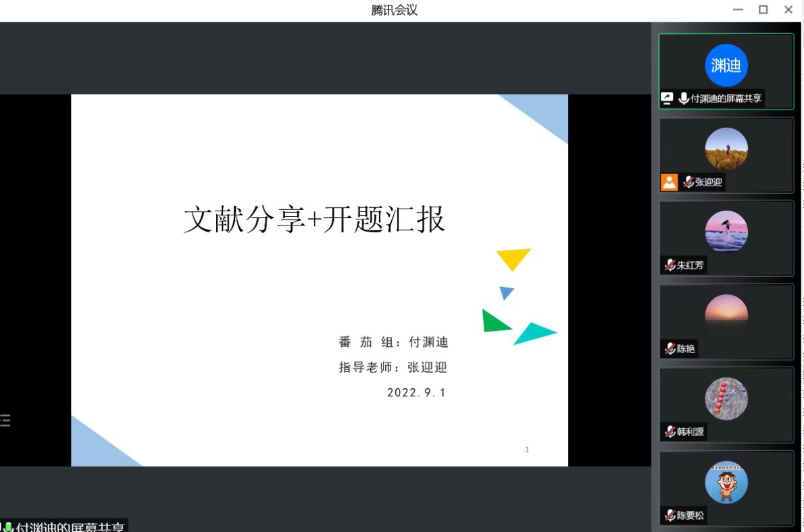The image size is (804, 532).
Task: Click muted mic icon of 韩利源
Action: pyautogui.click(x=670, y=431)
